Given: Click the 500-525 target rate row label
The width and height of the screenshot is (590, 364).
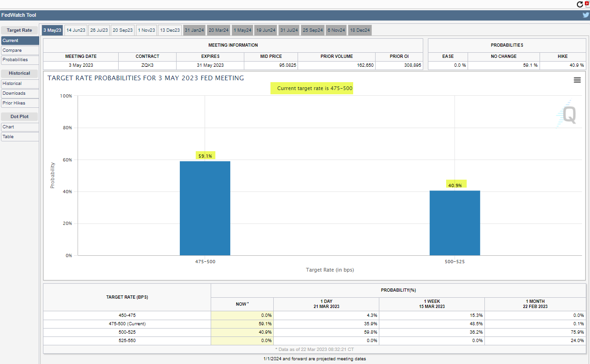Looking at the screenshot, I should [127, 332].
